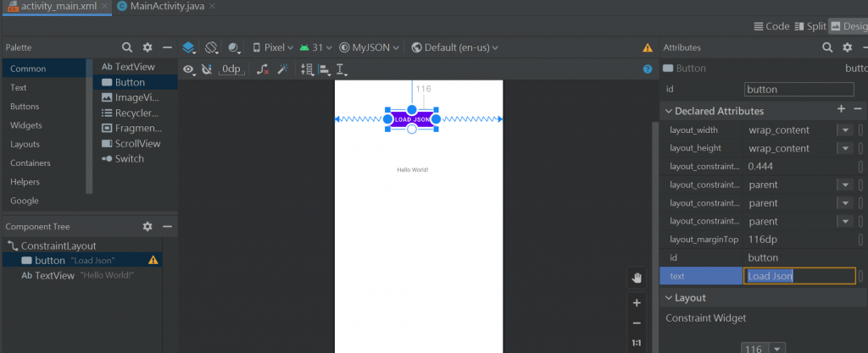868x353 pixels.
Task: Open layout_width wrap_content dropdown
Action: tap(845, 130)
